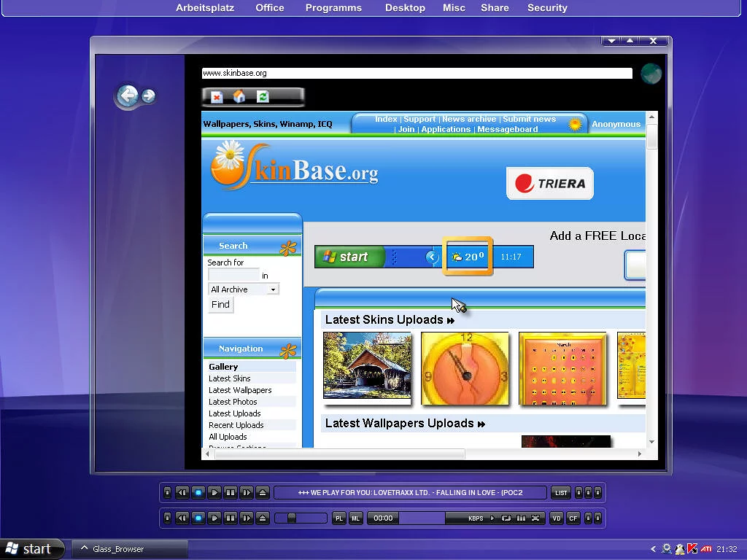This screenshot has width=747, height=560.
Task: Click the browser back arrow button
Action: click(x=128, y=96)
